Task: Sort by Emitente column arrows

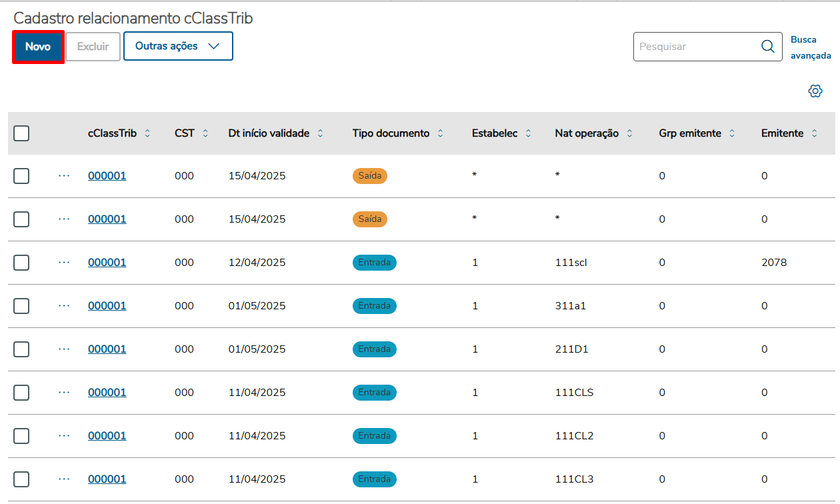Action: coord(814,133)
